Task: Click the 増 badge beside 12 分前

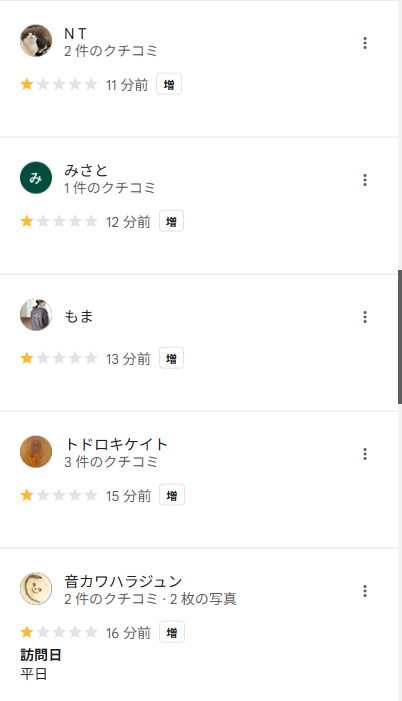Action: pos(171,221)
